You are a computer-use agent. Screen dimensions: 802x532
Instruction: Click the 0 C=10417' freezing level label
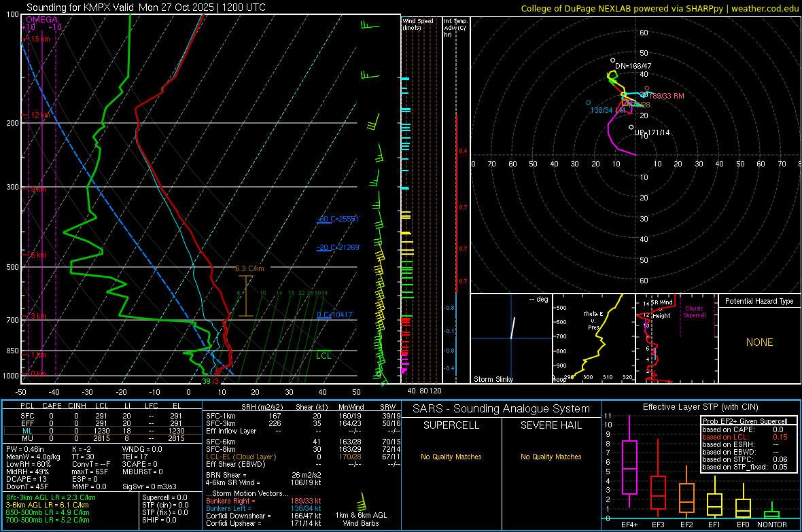pyautogui.click(x=335, y=315)
